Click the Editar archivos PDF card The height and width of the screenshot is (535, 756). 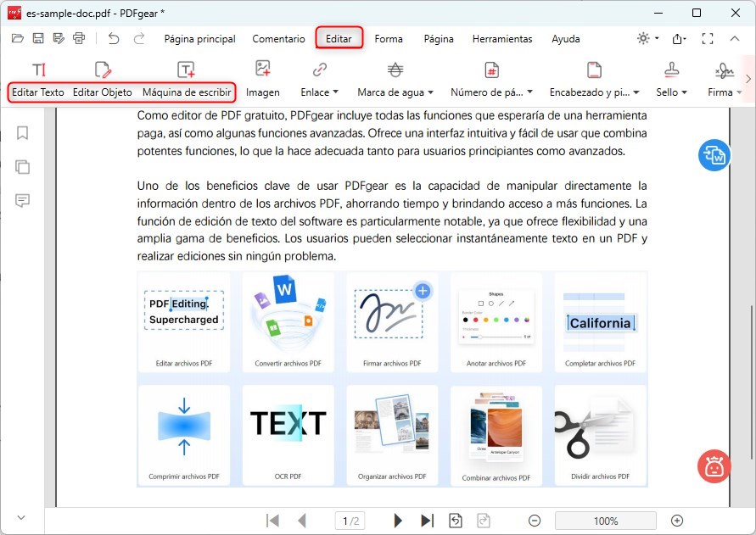(x=183, y=322)
